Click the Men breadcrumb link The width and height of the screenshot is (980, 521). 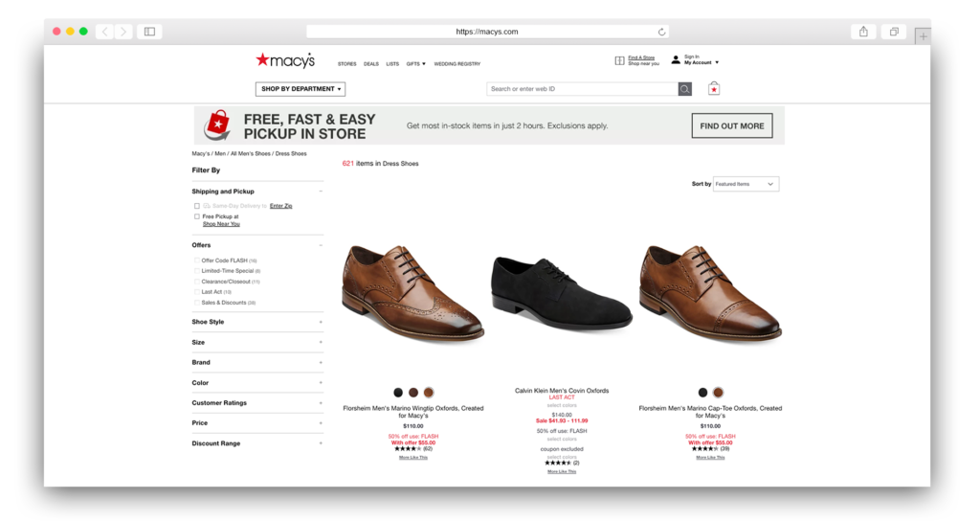click(x=220, y=154)
